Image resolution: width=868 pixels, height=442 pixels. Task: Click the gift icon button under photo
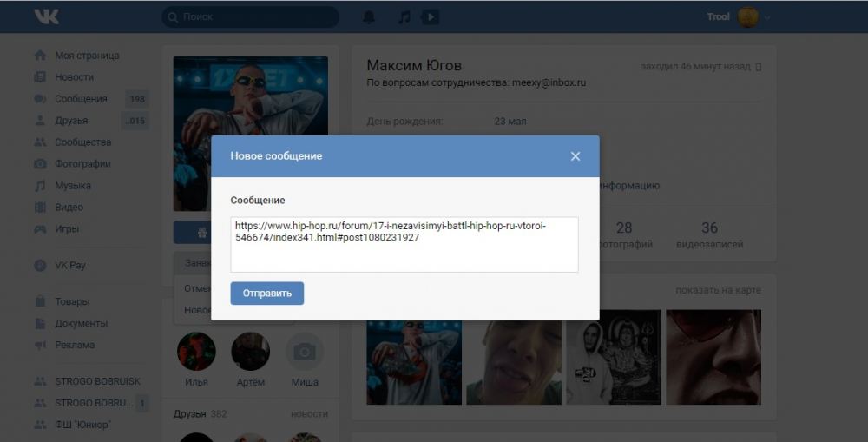(x=202, y=233)
